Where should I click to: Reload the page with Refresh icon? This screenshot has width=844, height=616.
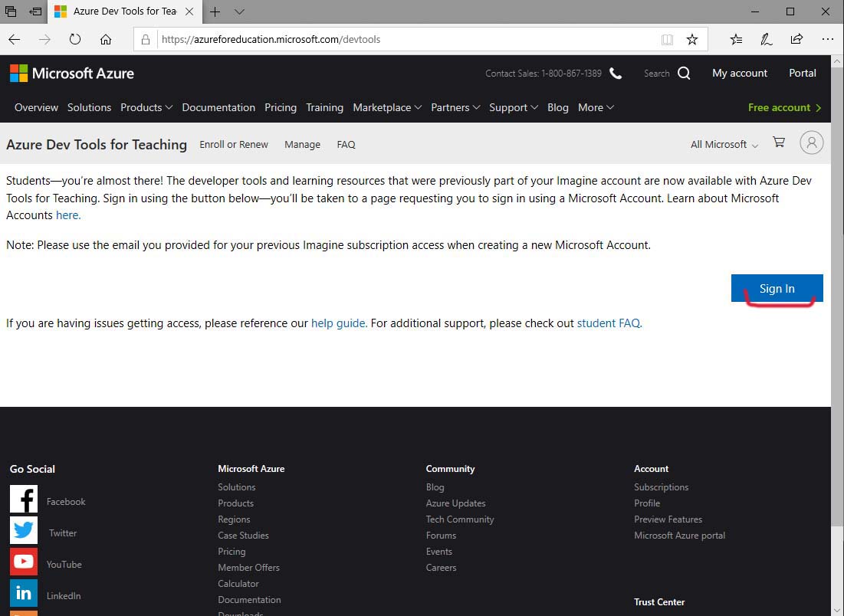[75, 39]
